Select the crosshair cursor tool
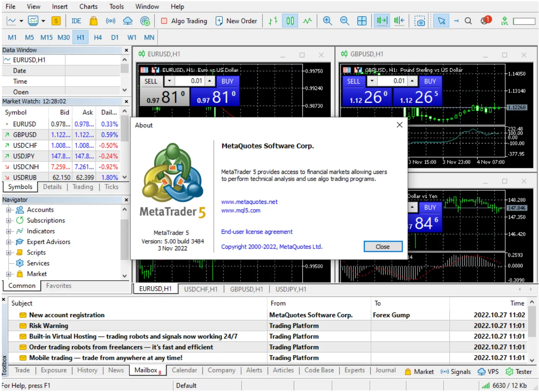This screenshot has height=392, width=539. (456, 21)
